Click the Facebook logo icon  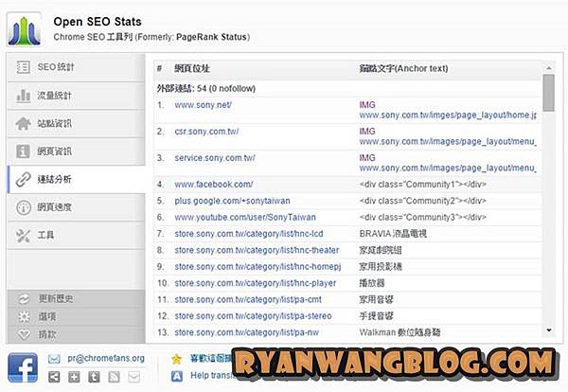point(23,367)
